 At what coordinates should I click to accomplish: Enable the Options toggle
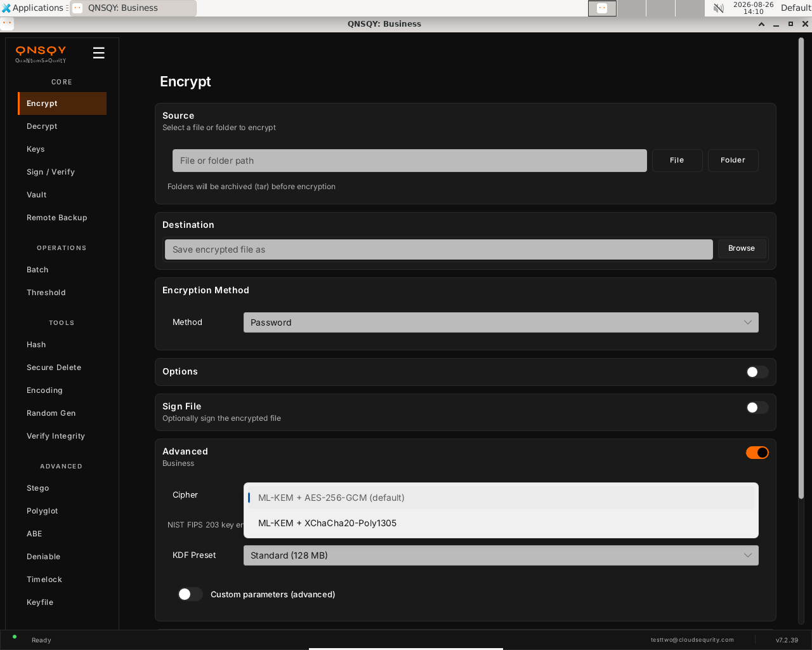(757, 372)
